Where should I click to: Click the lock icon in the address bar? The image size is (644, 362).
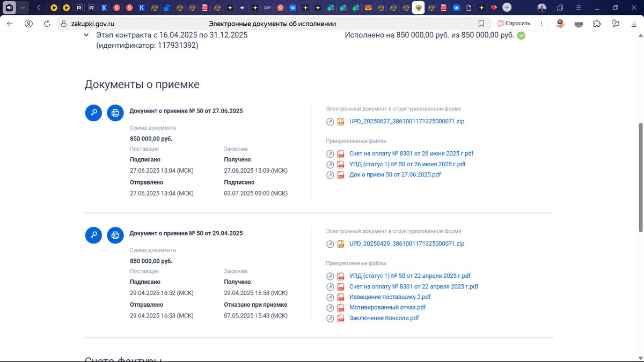pos(63,24)
